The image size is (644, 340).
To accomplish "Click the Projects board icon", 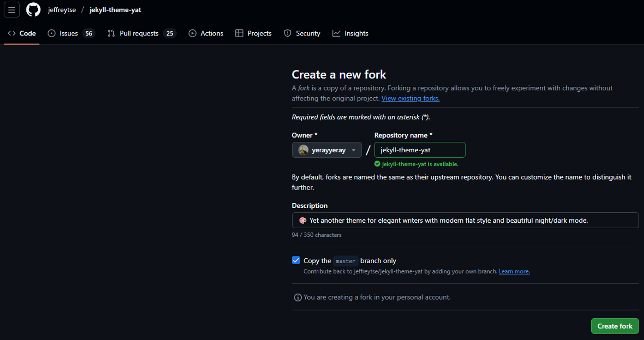I will pos(239,33).
